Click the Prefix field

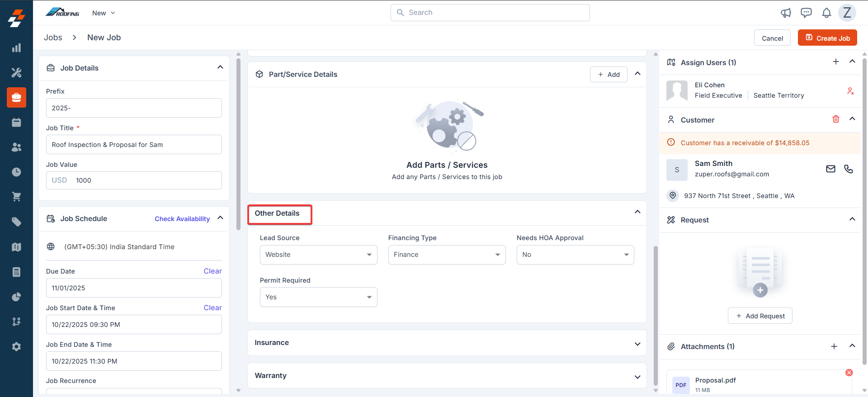click(134, 108)
